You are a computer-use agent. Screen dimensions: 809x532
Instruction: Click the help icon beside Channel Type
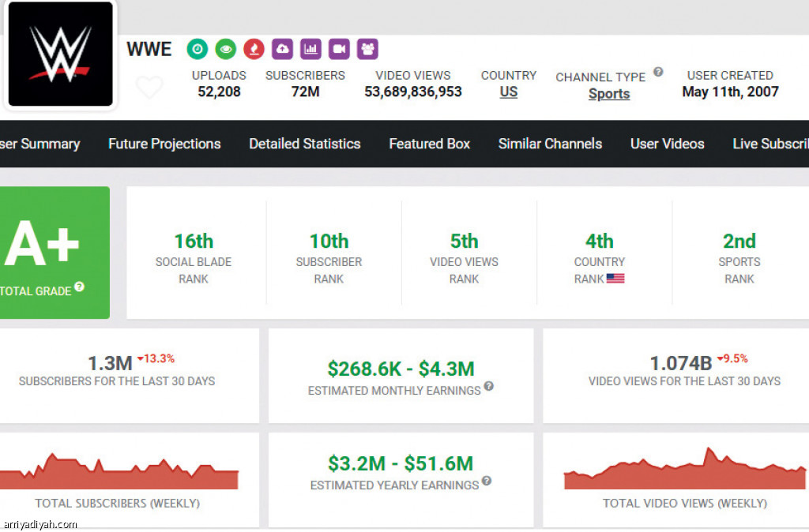click(658, 73)
